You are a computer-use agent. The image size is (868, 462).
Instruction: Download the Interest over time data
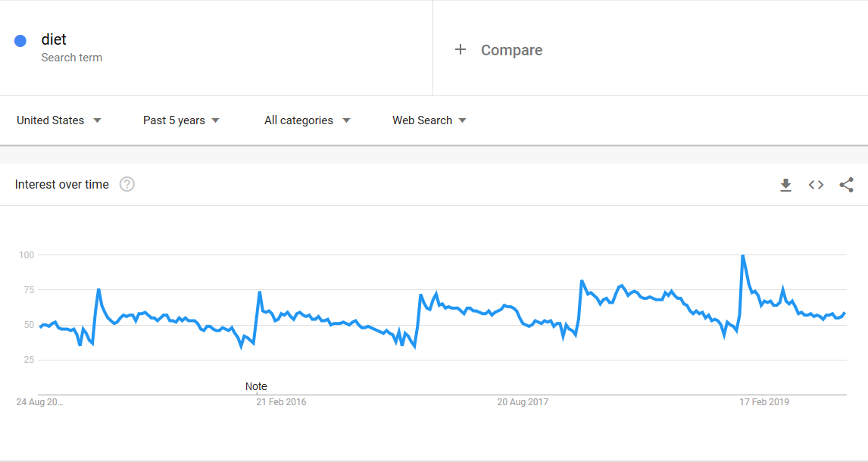tap(785, 185)
